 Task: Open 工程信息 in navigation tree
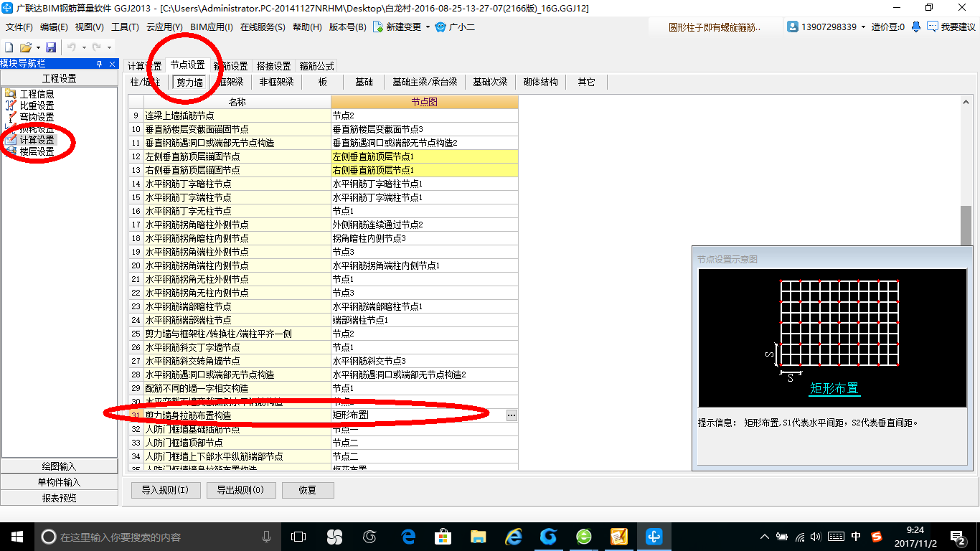coord(37,94)
